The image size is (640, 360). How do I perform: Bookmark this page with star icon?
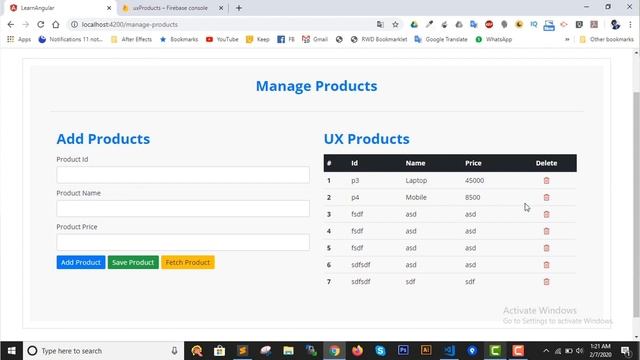[x=395, y=24]
